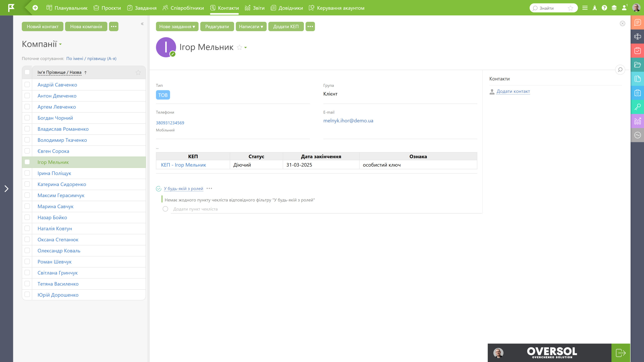Open the purple chart sidebar icon
This screenshot has width=644, height=362.
click(637, 121)
